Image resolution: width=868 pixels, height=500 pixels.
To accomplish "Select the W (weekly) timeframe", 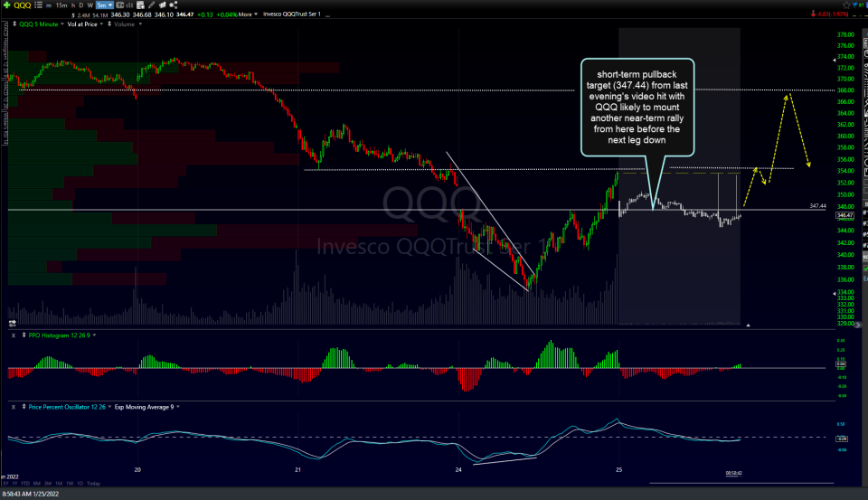I will 90,5.
